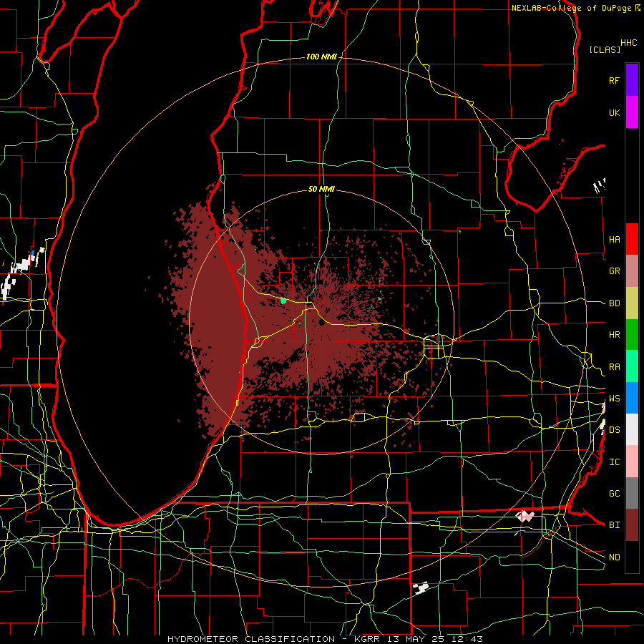The width and height of the screenshot is (644, 644).
Task: Click the WS legend label
Action: 614,399
